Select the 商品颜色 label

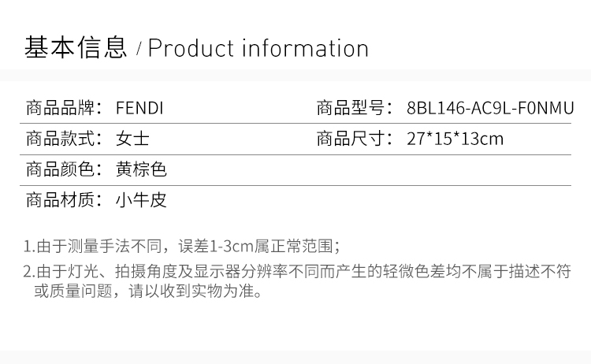click(x=64, y=169)
